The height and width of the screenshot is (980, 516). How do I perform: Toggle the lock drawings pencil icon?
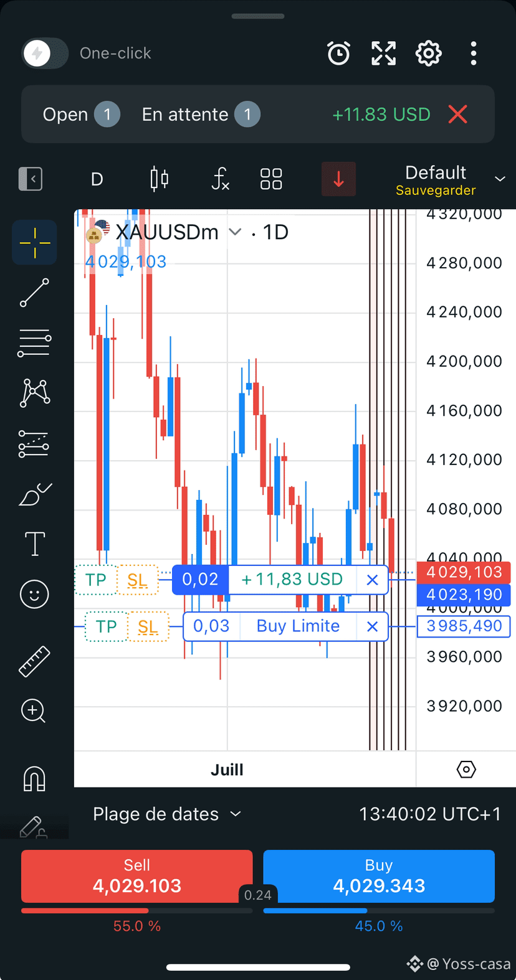(32, 827)
